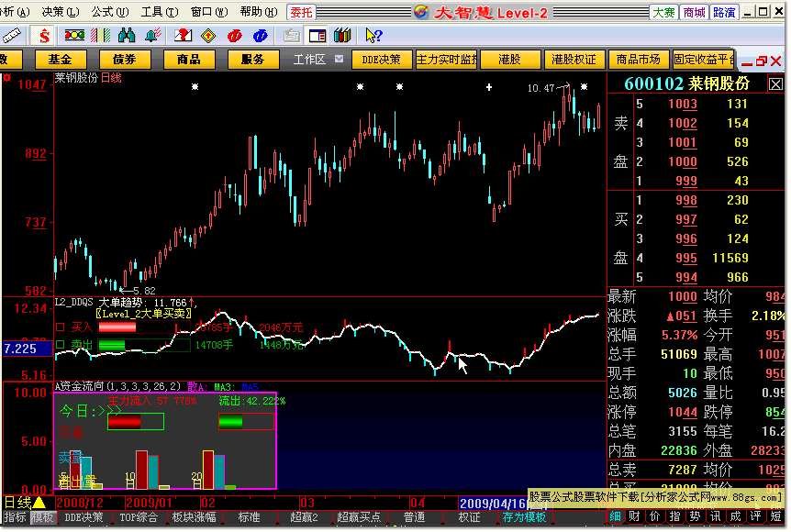Switch to 主力实时监控 tab
The height and width of the screenshot is (532, 791).
[447, 60]
